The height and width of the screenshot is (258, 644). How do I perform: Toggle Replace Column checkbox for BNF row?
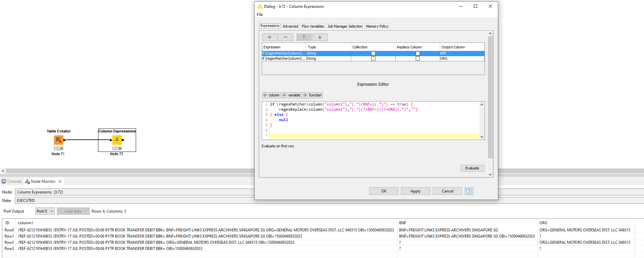pos(418,53)
